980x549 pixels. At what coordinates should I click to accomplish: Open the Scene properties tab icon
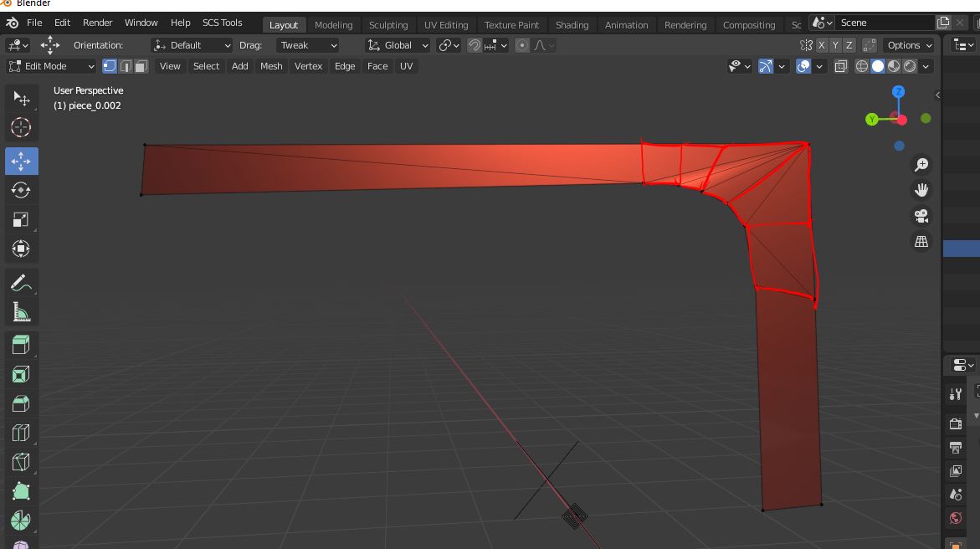956,495
